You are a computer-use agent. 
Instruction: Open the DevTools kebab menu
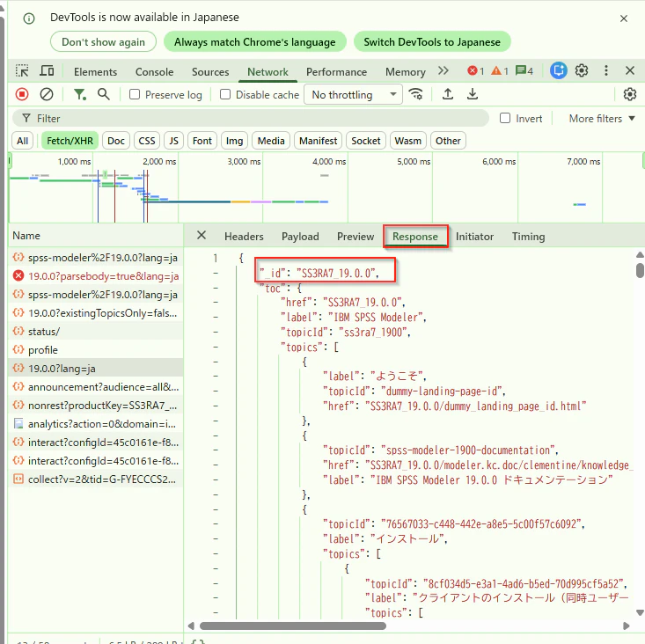[606, 70]
